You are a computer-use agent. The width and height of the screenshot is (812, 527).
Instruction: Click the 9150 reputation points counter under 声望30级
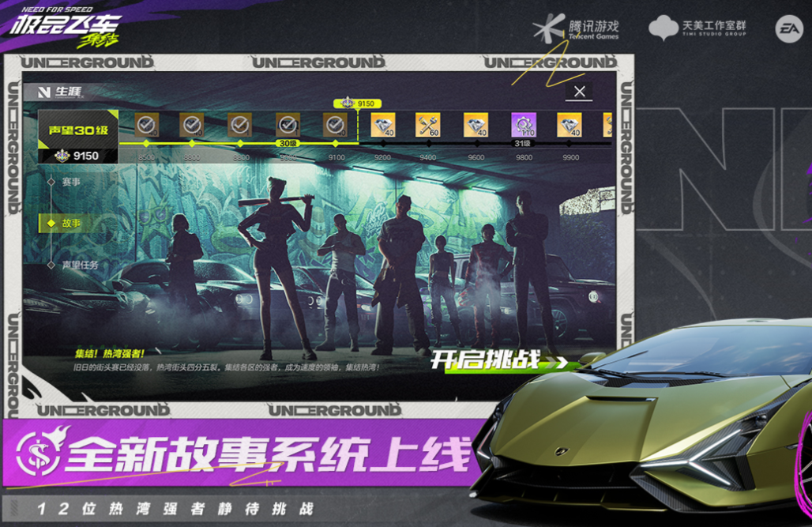tap(78, 156)
